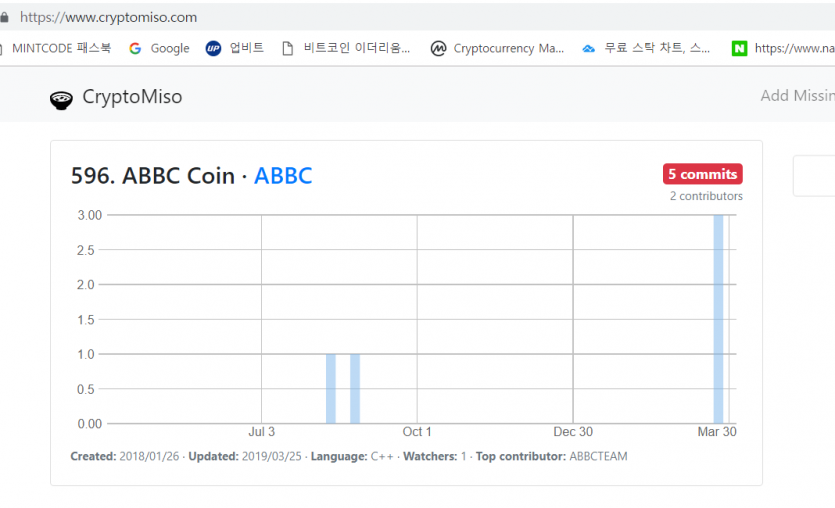Select the '2 contributors' text

tap(706, 196)
